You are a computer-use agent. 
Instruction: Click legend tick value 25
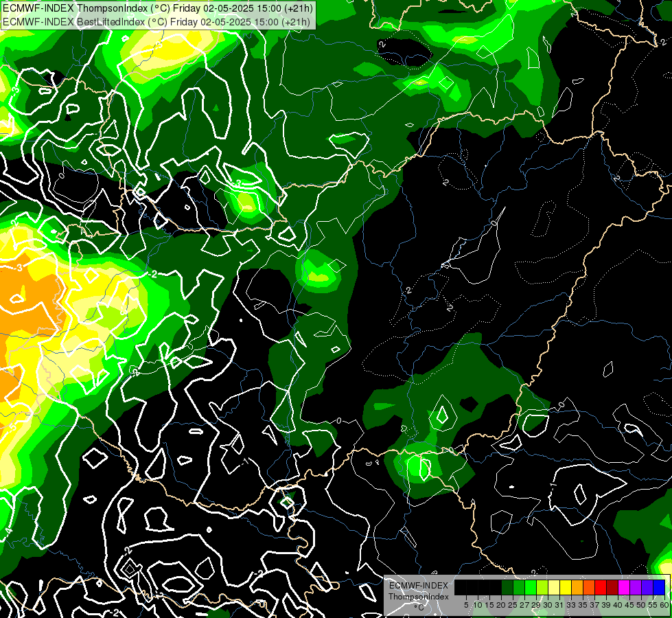tap(513, 605)
